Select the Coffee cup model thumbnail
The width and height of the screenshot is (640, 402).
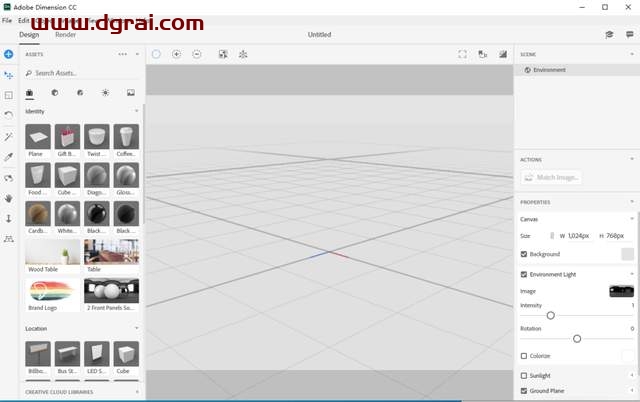(x=126, y=136)
